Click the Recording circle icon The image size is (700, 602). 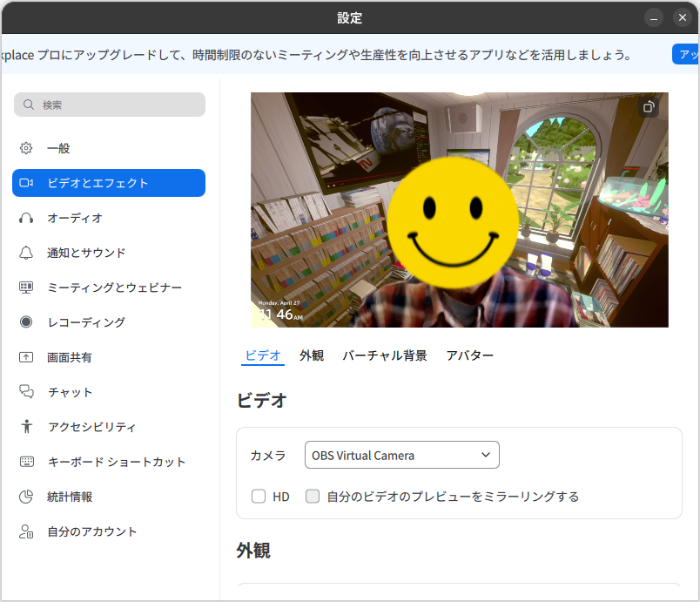point(26,322)
